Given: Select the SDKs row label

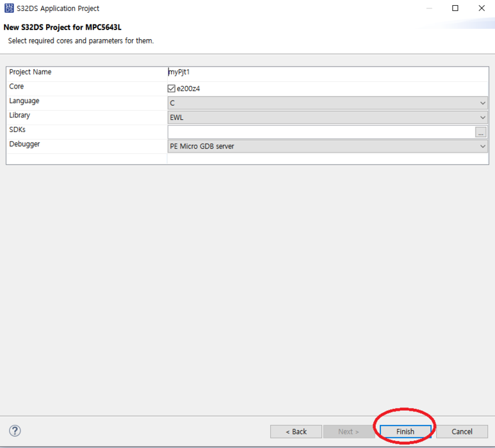Looking at the screenshot, I should click(x=17, y=129).
